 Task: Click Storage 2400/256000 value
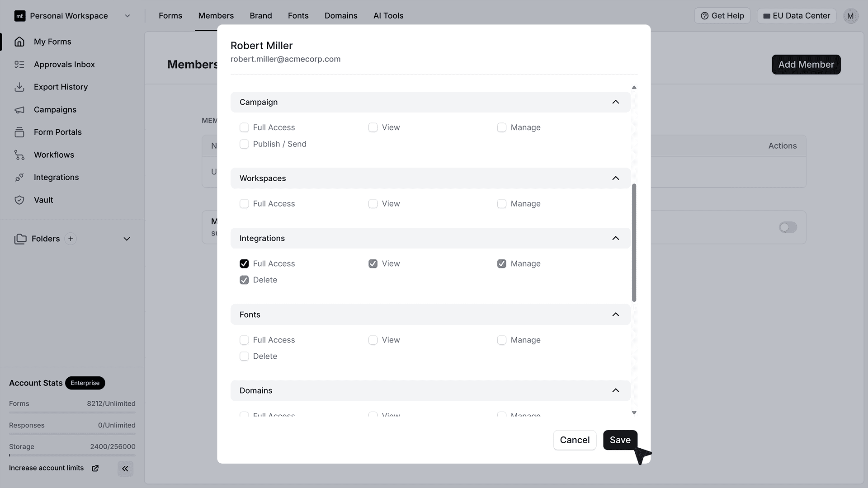(113, 446)
